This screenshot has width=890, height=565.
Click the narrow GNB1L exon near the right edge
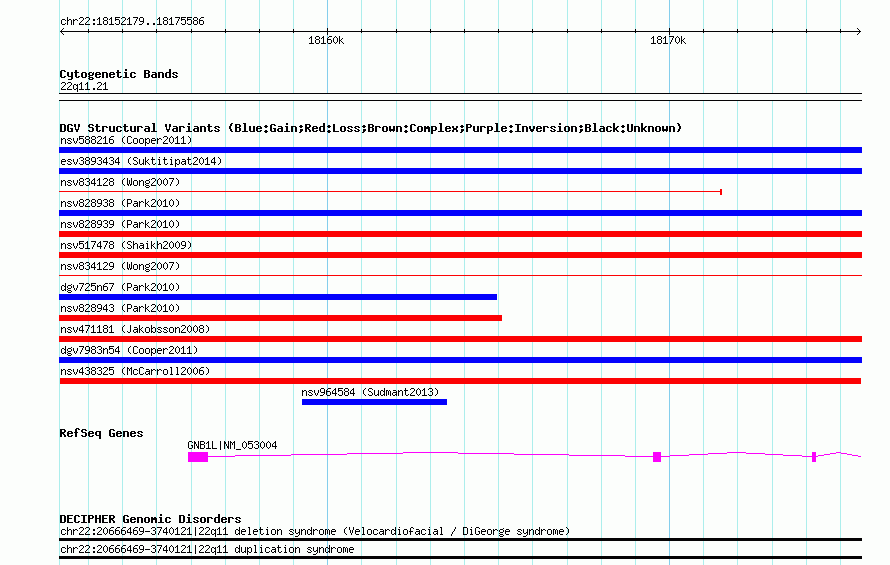(x=814, y=457)
